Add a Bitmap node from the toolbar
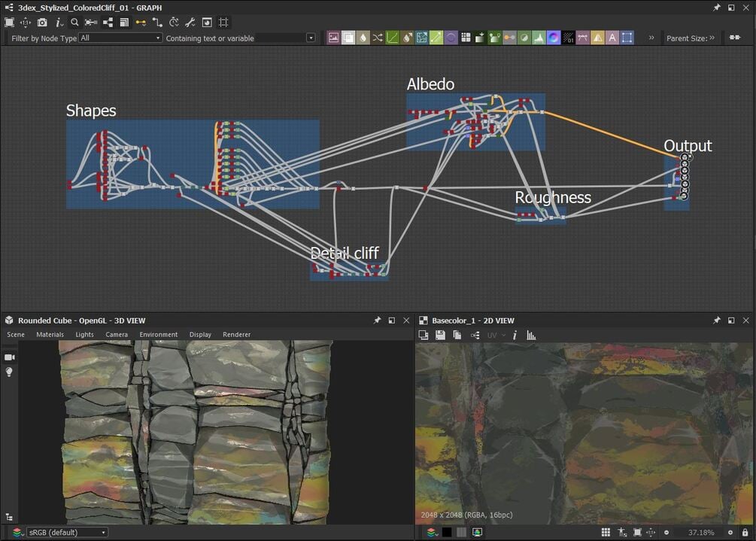This screenshot has width=756, height=541. [333, 38]
